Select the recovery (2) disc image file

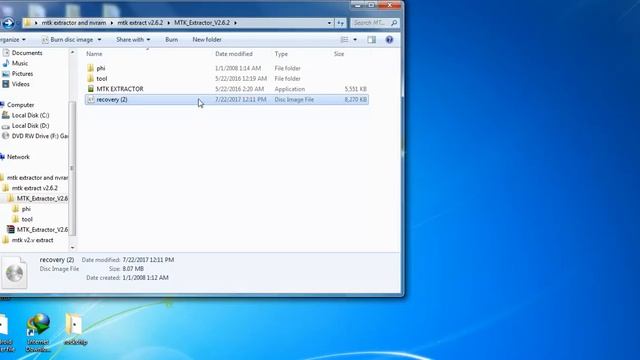pyautogui.click(x=227, y=100)
